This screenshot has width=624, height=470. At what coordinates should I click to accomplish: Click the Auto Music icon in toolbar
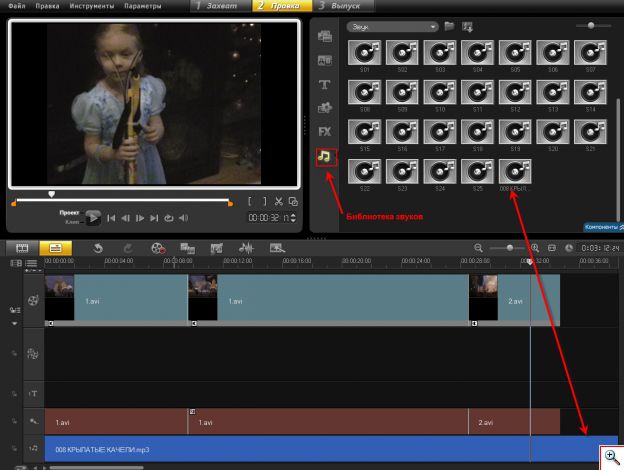click(216, 249)
